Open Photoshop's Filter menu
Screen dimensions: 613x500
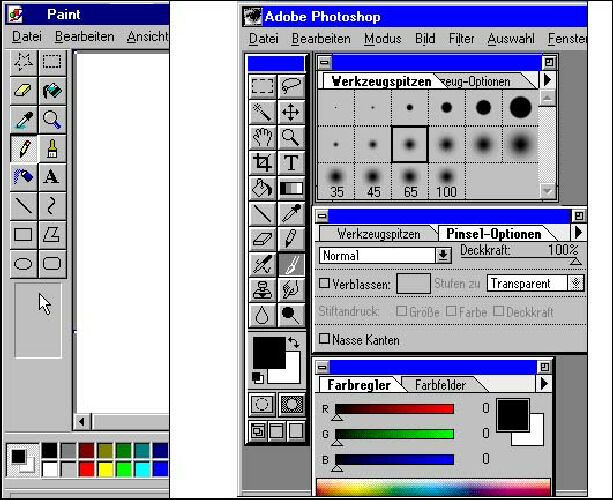[x=462, y=39]
